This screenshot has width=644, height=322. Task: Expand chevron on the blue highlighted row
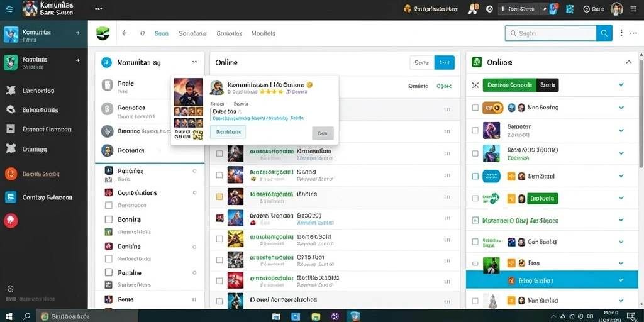[621, 280]
